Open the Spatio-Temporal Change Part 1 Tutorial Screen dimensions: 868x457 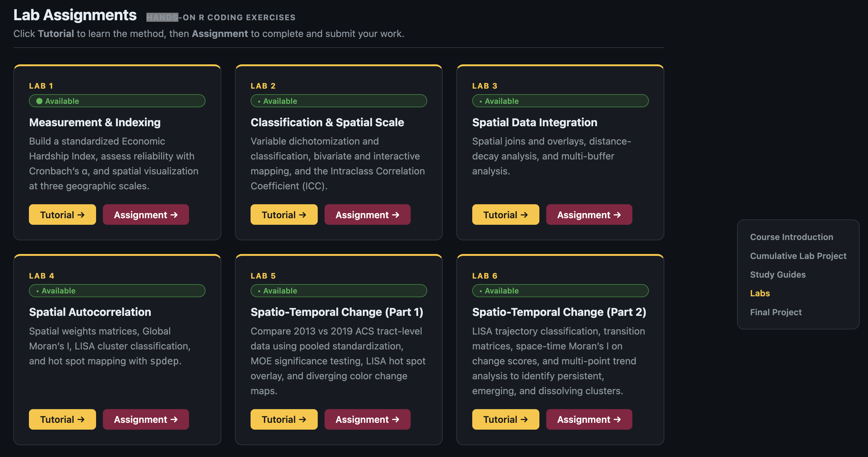click(x=284, y=419)
